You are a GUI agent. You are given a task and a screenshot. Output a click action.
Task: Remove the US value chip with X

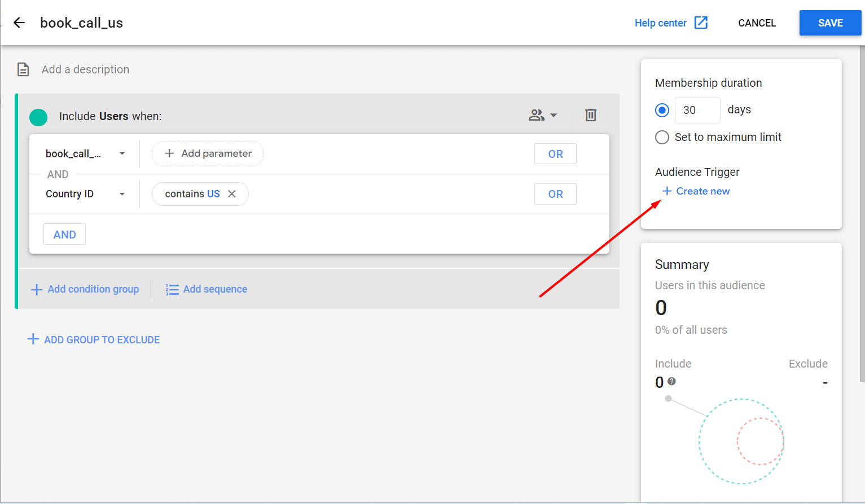(232, 193)
